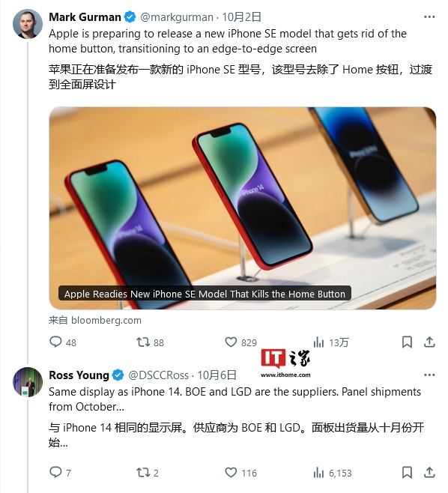This screenshot has width=448, height=493.
Task: Open Mark Gurman's profile avatar
Action: (28, 24)
